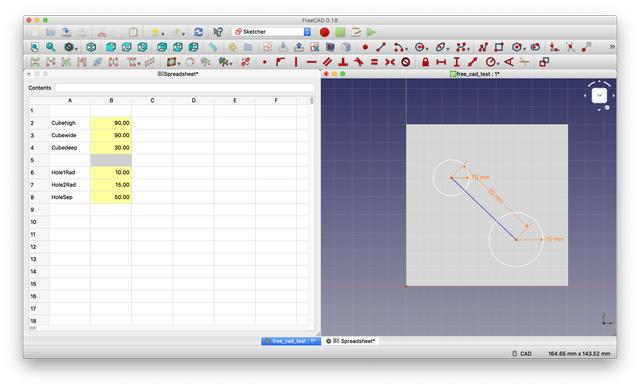Viewport: 640px width, 389px height.
Task: Switch to free_cad_test : 1* tab
Action: coord(291,341)
